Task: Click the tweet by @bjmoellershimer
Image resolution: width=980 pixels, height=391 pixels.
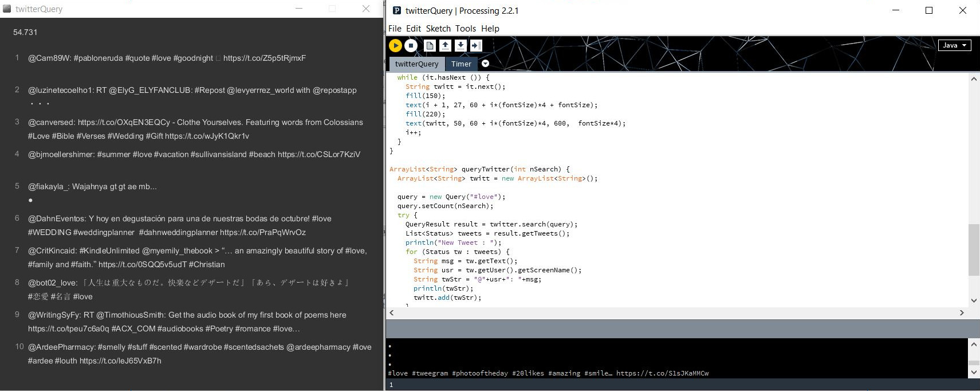Action: tap(194, 154)
